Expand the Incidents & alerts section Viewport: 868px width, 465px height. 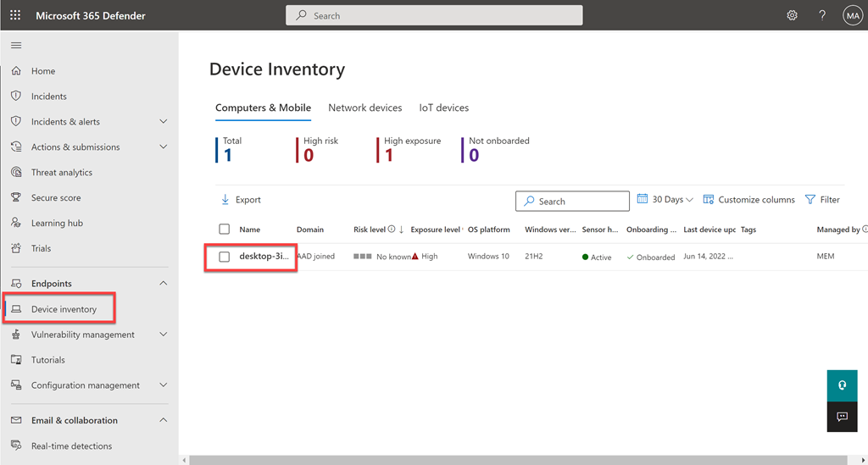164,122
